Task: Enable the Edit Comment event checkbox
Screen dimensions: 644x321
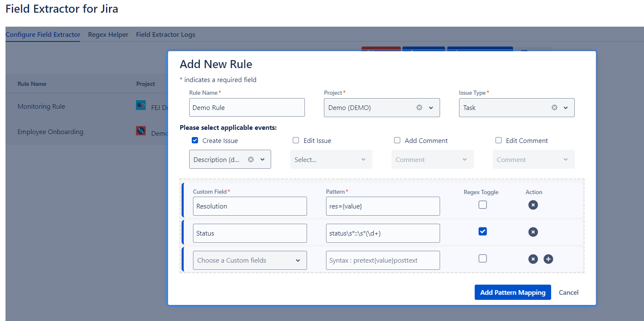Action: 499,140
